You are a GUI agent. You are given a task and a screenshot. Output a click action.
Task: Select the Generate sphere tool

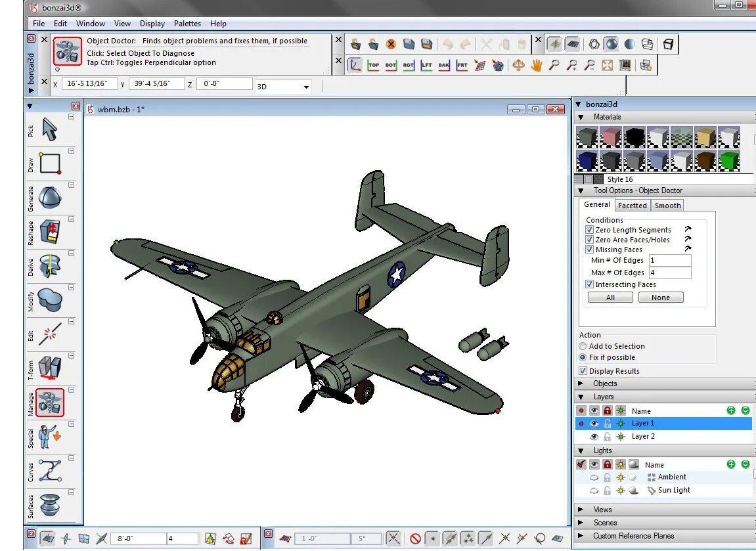point(50,198)
